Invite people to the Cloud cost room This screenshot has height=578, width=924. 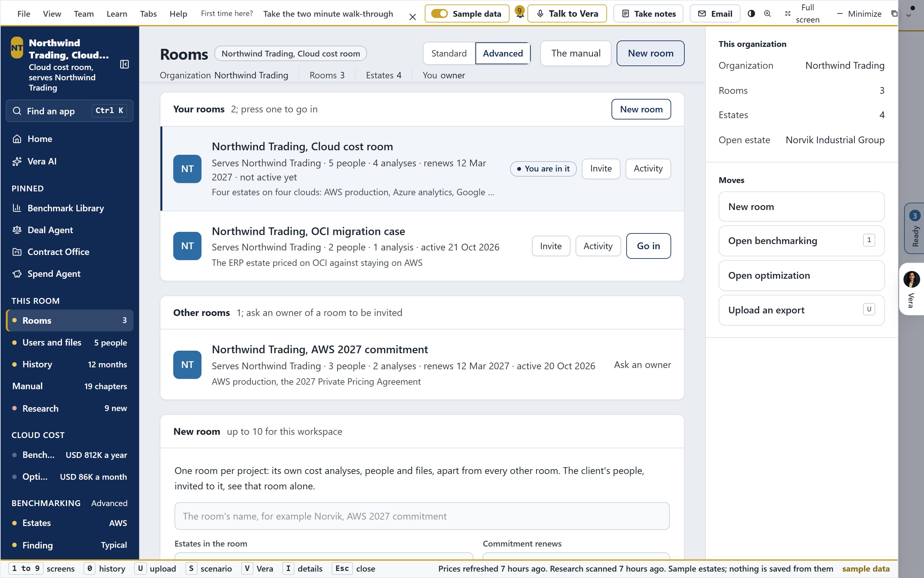[x=601, y=169]
